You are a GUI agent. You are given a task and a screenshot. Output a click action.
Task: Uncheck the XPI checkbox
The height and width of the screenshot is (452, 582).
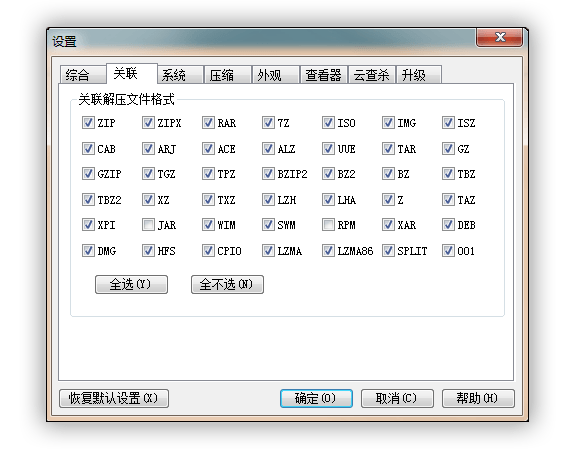pyautogui.click(x=88, y=225)
